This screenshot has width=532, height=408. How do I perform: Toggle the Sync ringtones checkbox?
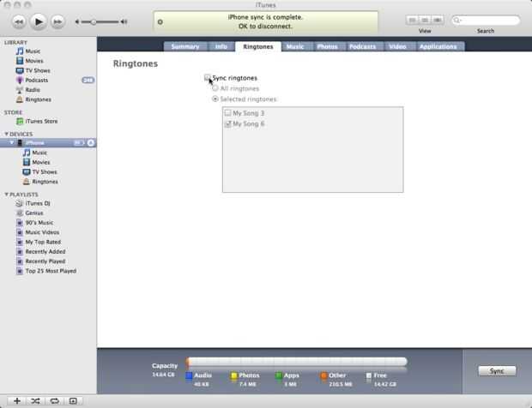[208, 78]
